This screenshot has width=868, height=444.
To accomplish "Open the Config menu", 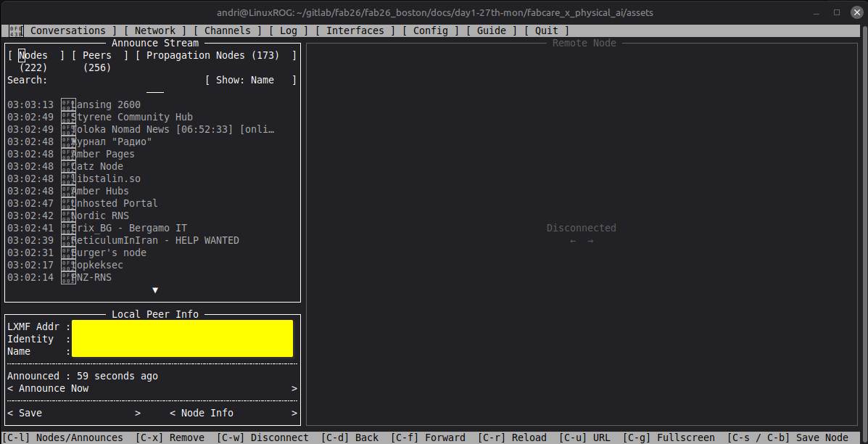I will click(x=431, y=31).
